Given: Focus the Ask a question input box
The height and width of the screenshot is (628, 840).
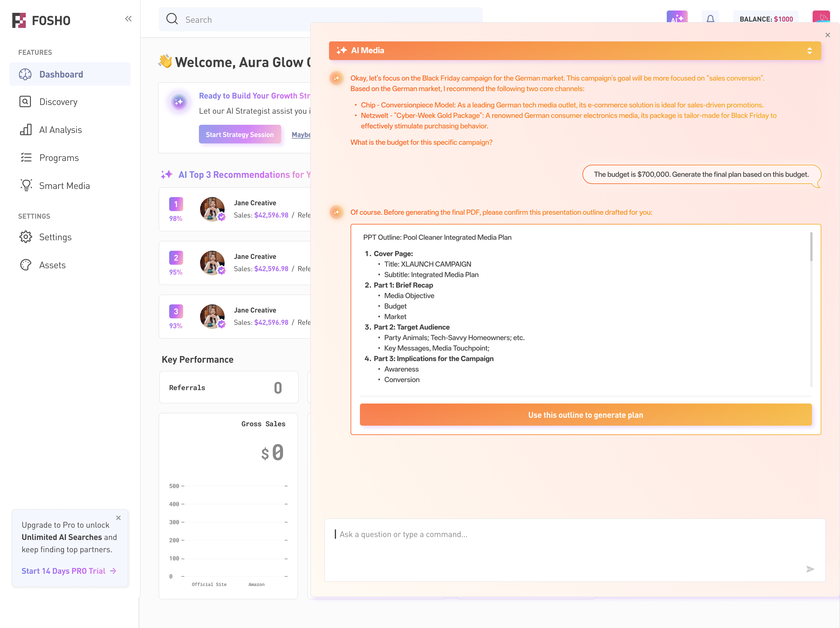Looking at the screenshot, I should click(575, 550).
